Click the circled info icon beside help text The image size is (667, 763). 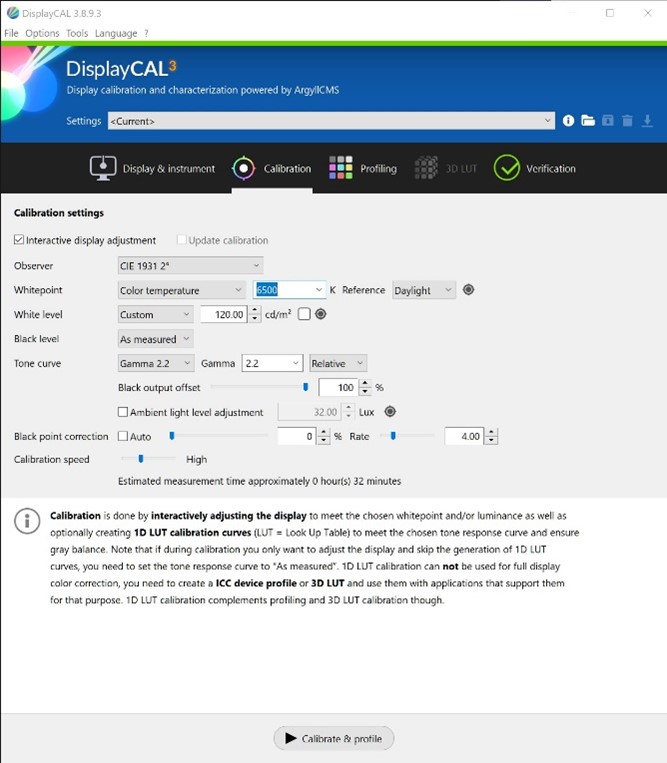[x=27, y=521]
